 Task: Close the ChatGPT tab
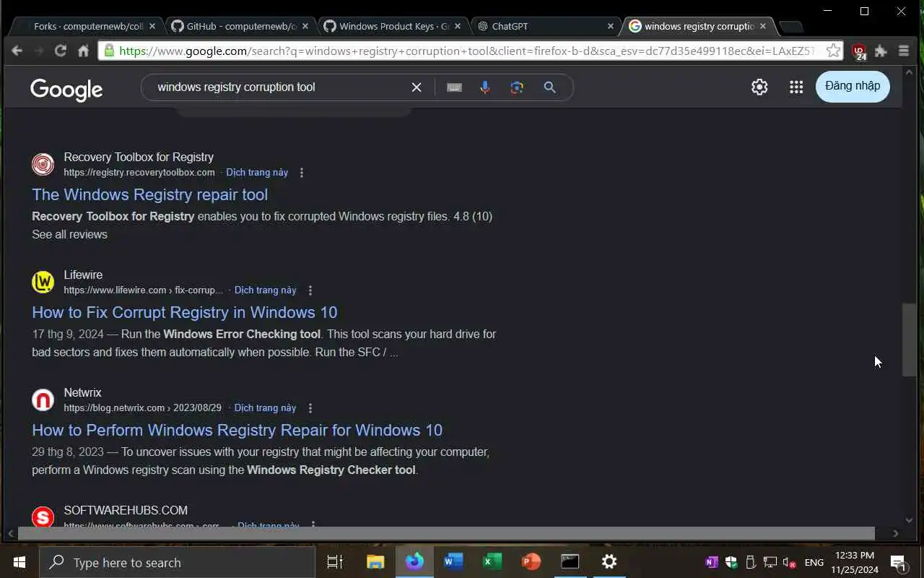pyautogui.click(x=611, y=26)
